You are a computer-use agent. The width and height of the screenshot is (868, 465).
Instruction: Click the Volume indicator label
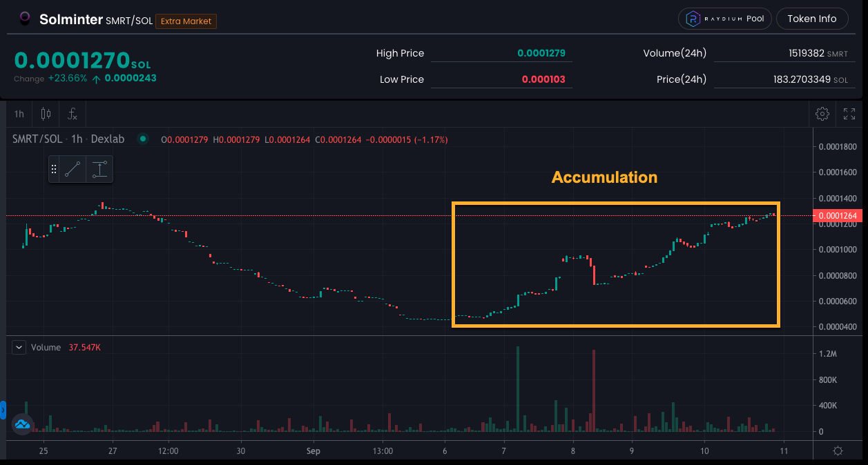(46, 348)
